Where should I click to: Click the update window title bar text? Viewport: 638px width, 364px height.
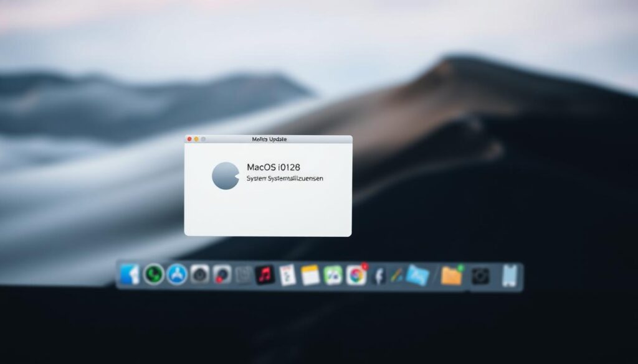(269, 139)
